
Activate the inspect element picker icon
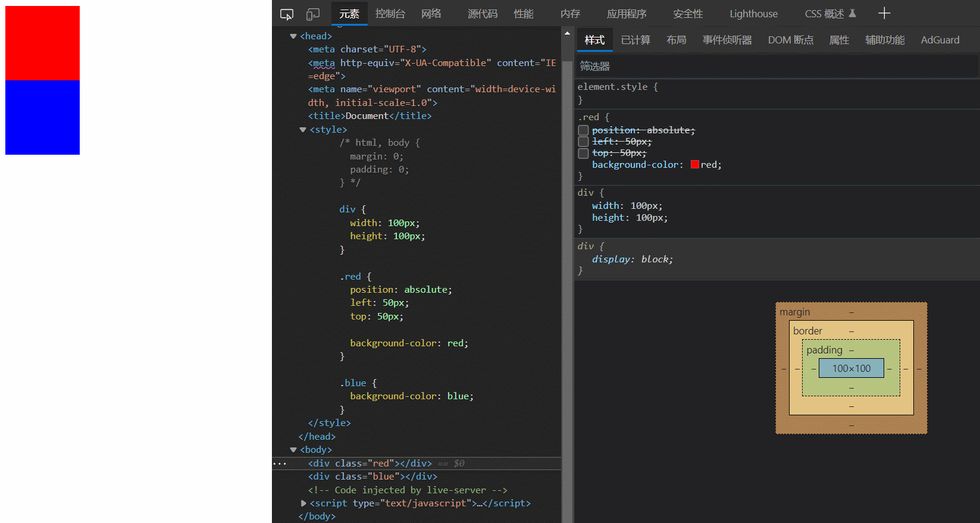(x=287, y=14)
